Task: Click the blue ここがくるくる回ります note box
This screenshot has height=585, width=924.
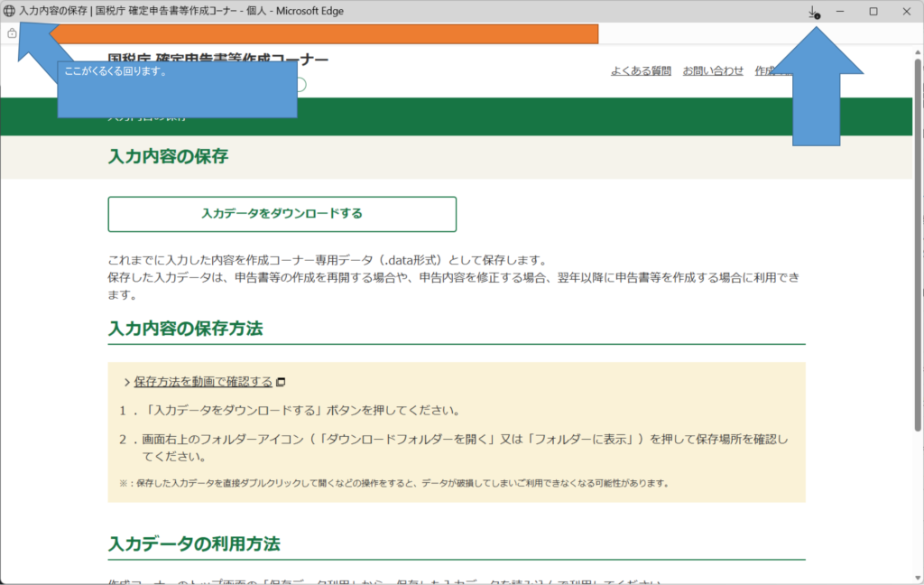Action: tap(177, 89)
